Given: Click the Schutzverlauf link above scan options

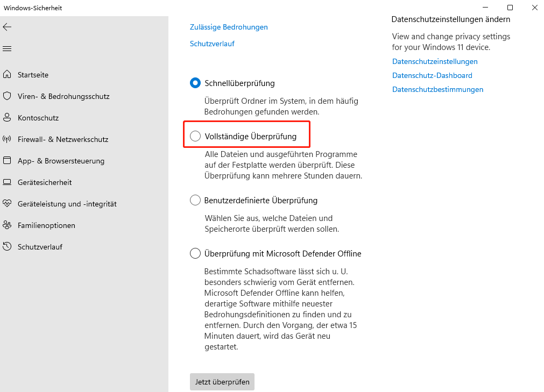Looking at the screenshot, I should (x=212, y=44).
